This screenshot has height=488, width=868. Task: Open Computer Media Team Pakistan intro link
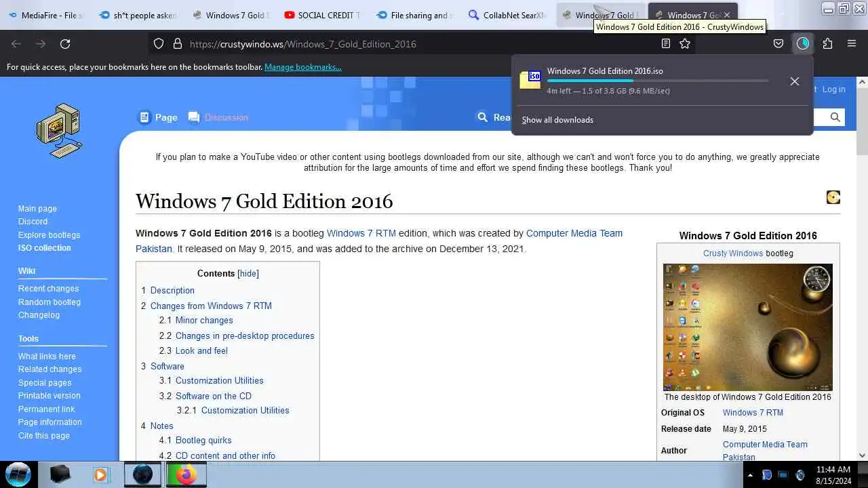pyautogui.click(x=379, y=241)
